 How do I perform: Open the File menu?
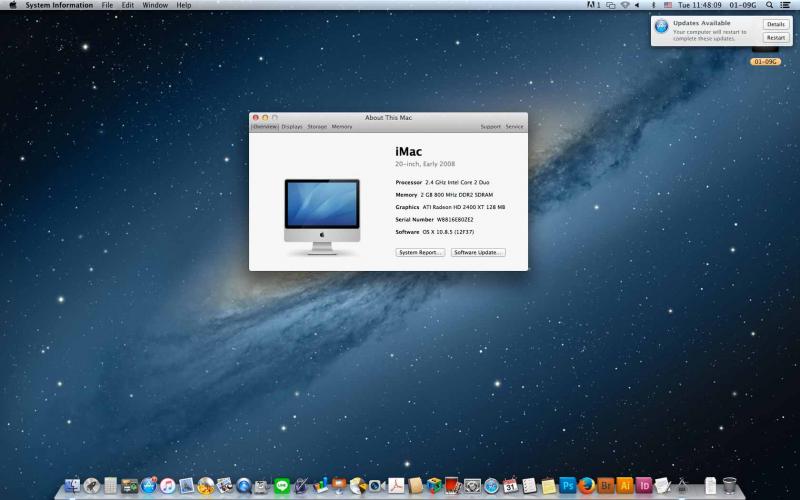click(107, 5)
